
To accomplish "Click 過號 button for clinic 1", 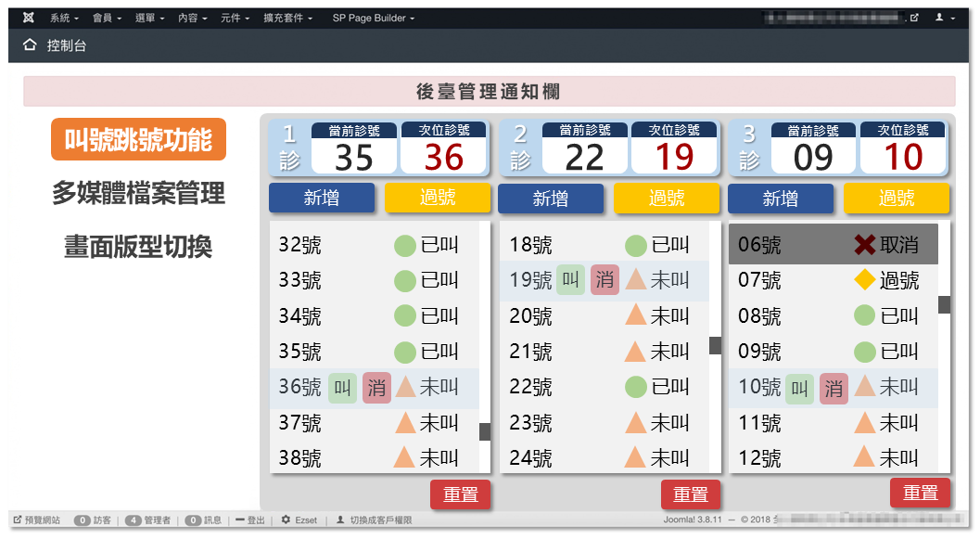I will click(438, 199).
